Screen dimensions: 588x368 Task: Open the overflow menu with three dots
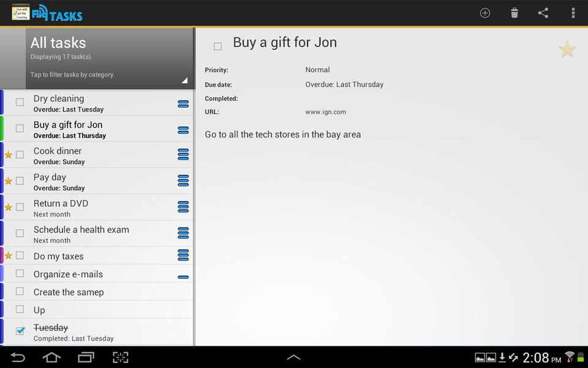573,13
